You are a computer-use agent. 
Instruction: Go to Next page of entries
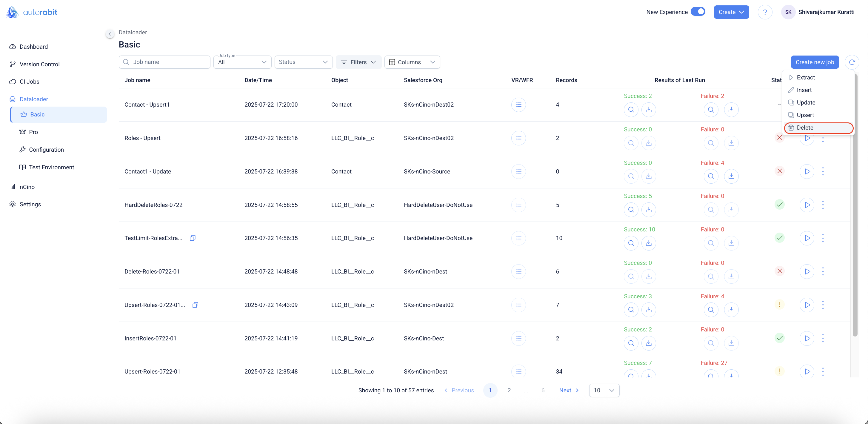coord(569,390)
